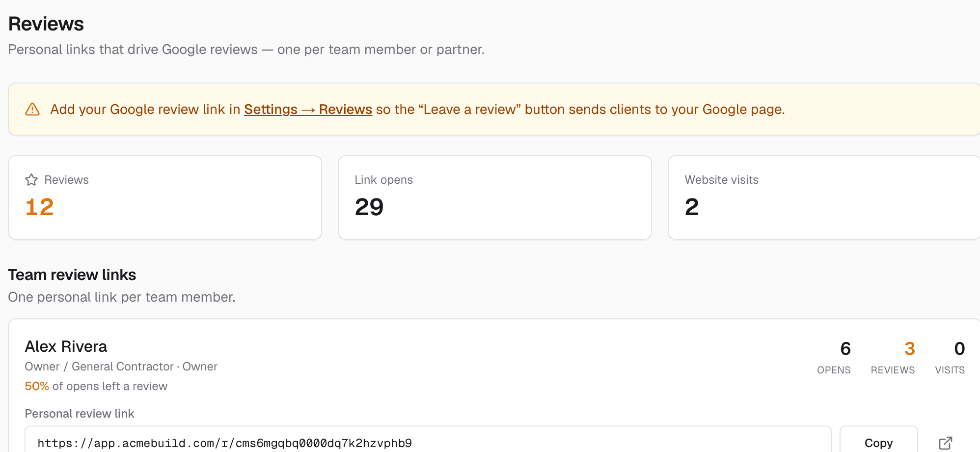The height and width of the screenshot is (452, 980).
Task: Click the star icon beside Reviews
Action: coord(31,180)
